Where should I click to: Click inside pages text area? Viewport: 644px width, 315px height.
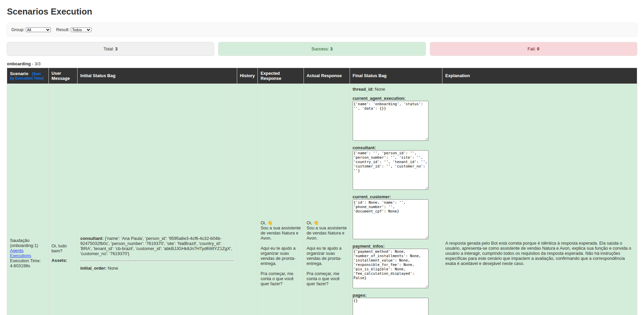click(390, 307)
